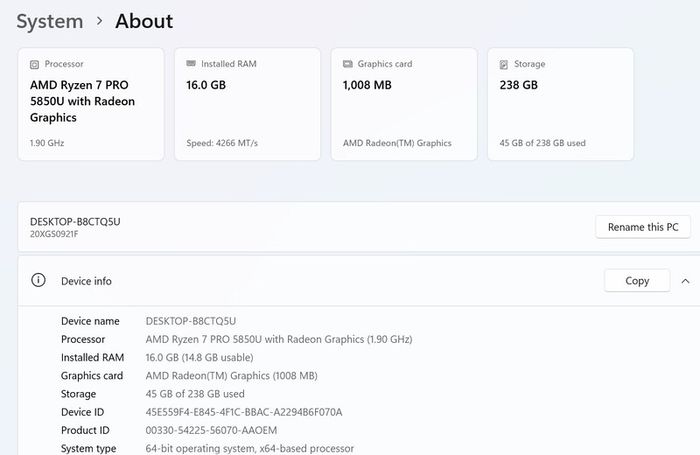Viewport: 700px width, 455px height.
Task: Click the 'Graphics card' row label in Device info
Action: click(92, 376)
